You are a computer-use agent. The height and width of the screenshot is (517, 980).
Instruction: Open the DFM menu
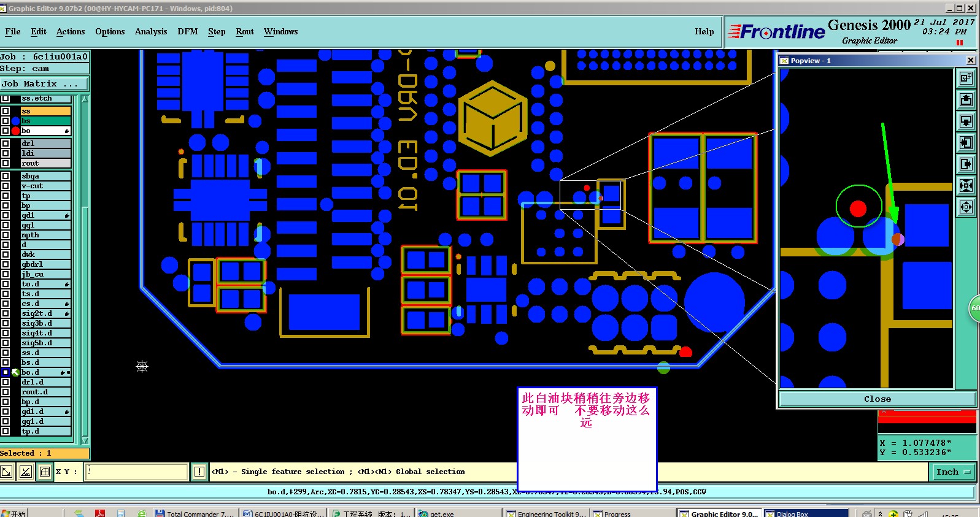pyautogui.click(x=188, y=32)
